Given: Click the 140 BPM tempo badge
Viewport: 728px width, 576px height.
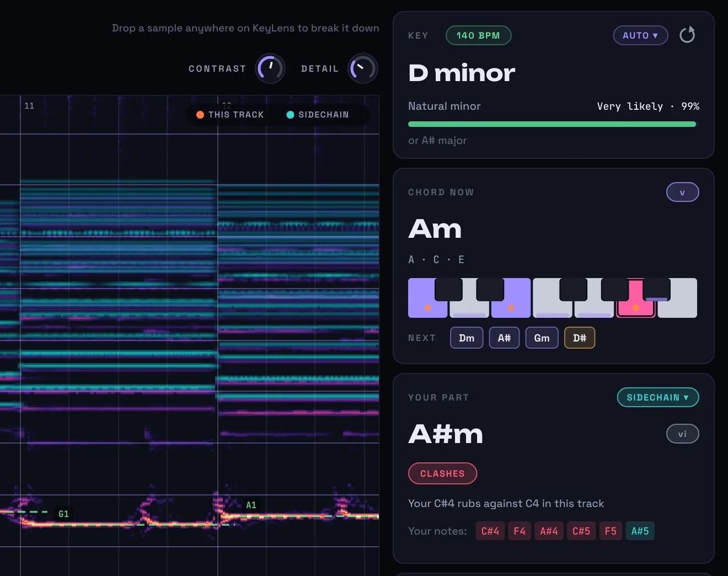Looking at the screenshot, I should [478, 35].
